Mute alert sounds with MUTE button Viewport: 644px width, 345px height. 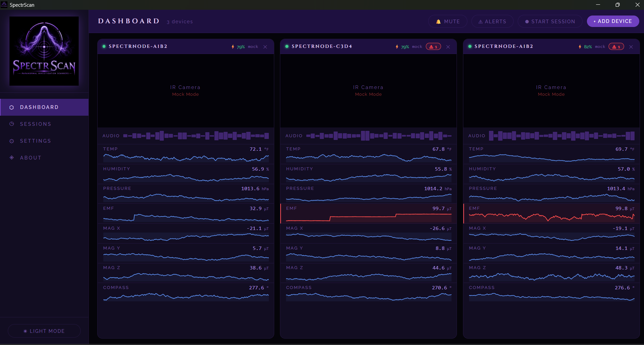[x=448, y=21]
